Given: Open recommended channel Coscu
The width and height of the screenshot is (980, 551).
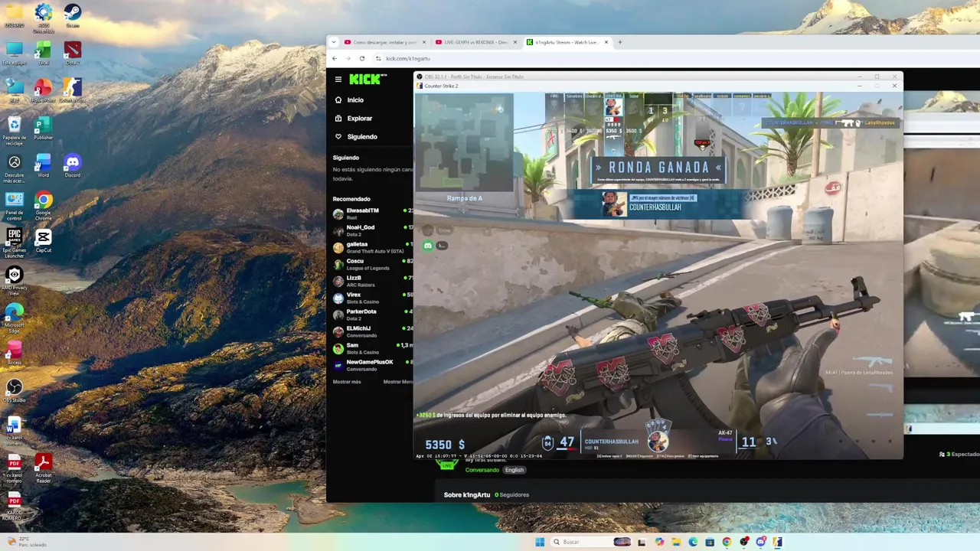Looking at the screenshot, I should 373,264.
